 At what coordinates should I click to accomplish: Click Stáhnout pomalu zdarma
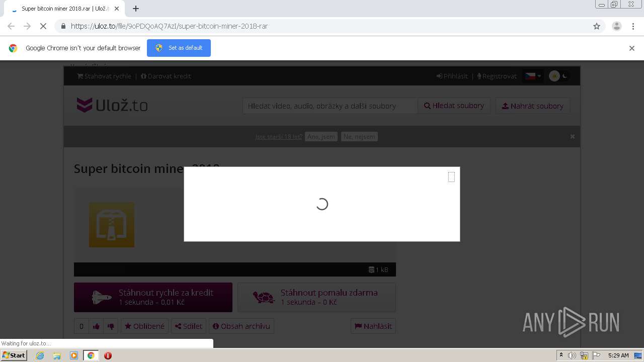[x=316, y=297]
